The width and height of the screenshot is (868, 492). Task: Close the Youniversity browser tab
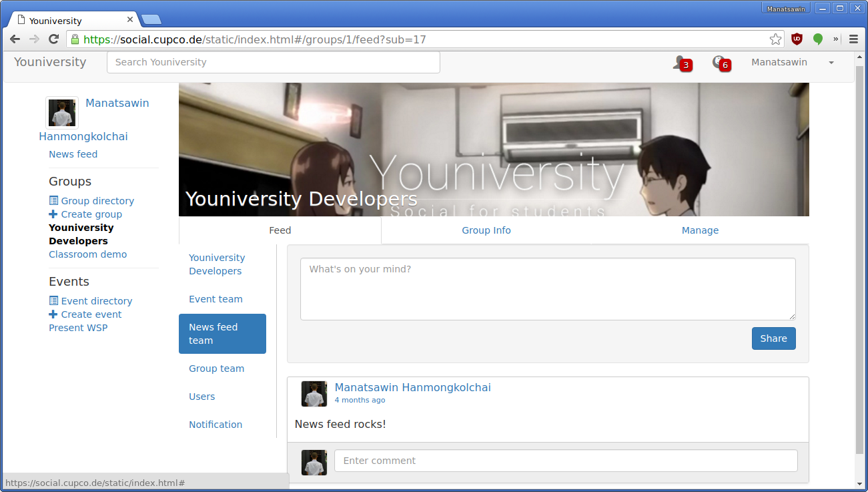tap(130, 20)
